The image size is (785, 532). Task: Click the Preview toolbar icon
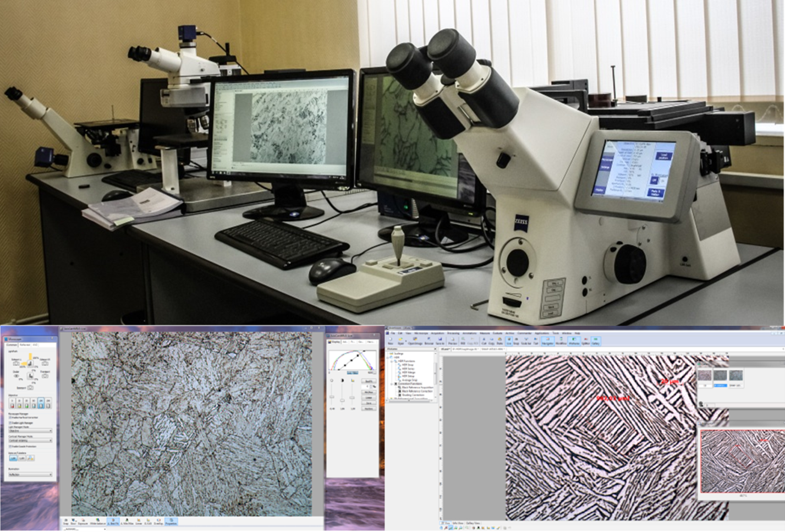[x=452, y=341]
